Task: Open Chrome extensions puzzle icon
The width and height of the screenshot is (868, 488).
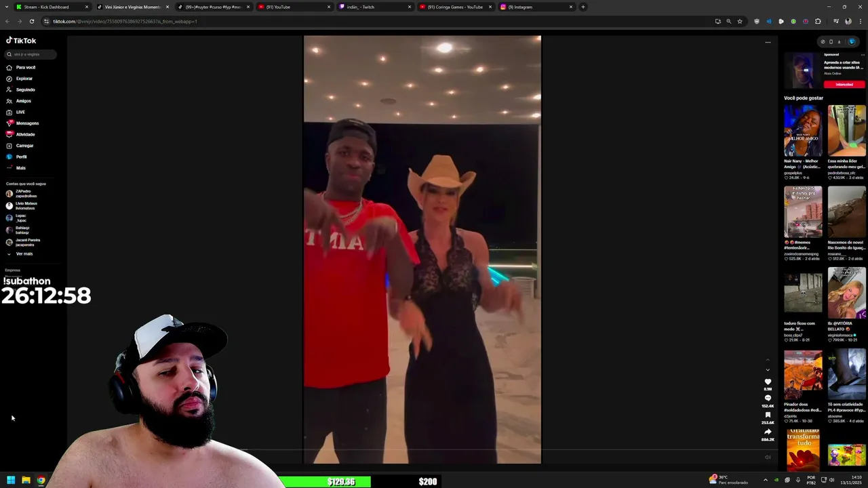Action: (818, 21)
